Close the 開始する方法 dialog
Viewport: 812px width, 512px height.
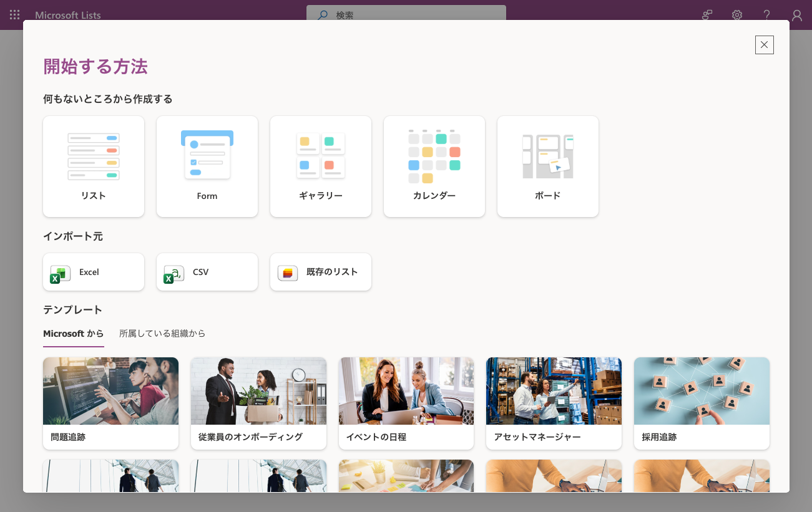coord(765,45)
